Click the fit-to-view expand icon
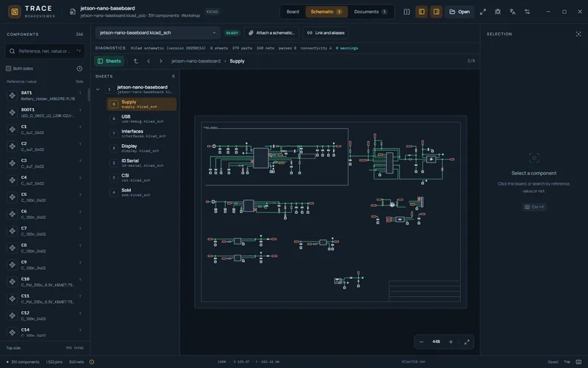The height and width of the screenshot is (368, 588). pyautogui.click(x=467, y=342)
